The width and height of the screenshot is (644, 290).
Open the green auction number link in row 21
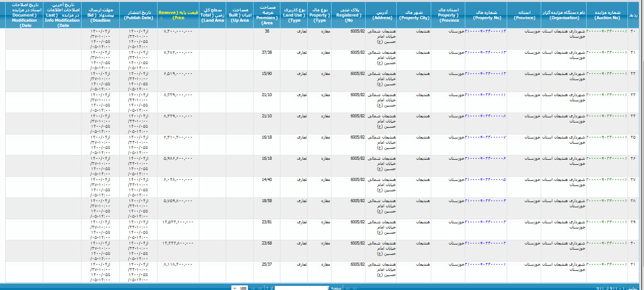point(606,53)
